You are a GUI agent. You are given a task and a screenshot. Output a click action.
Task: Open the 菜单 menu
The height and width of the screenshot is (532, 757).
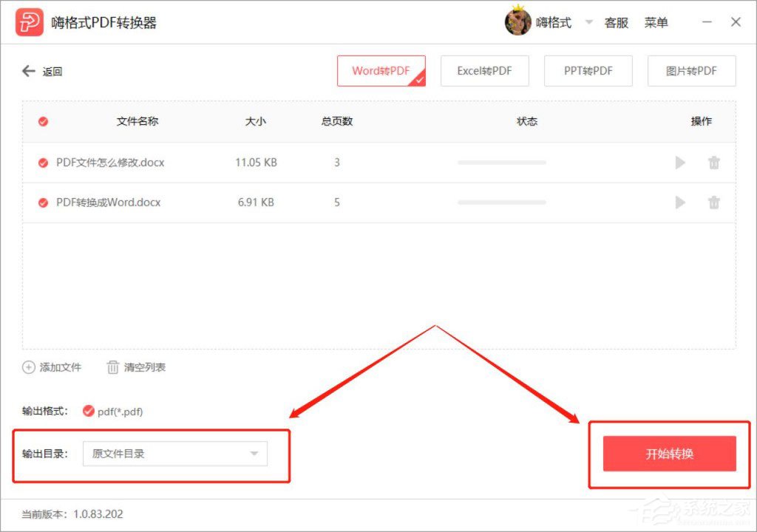pos(656,22)
